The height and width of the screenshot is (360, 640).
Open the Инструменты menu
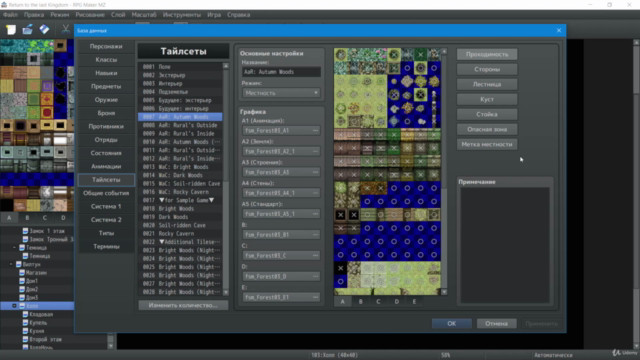point(182,15)
